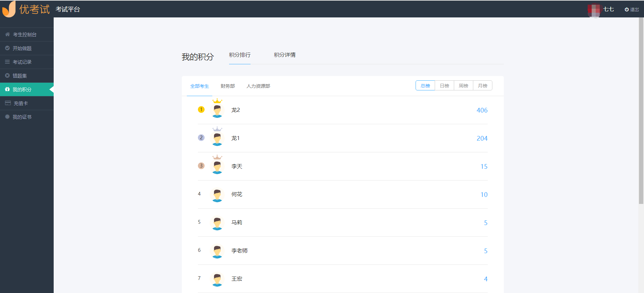Image resolution: width=644 pixels, height=293 pixels.
Task: Select the 周榜 ranking option
Action: click(464, 85)
